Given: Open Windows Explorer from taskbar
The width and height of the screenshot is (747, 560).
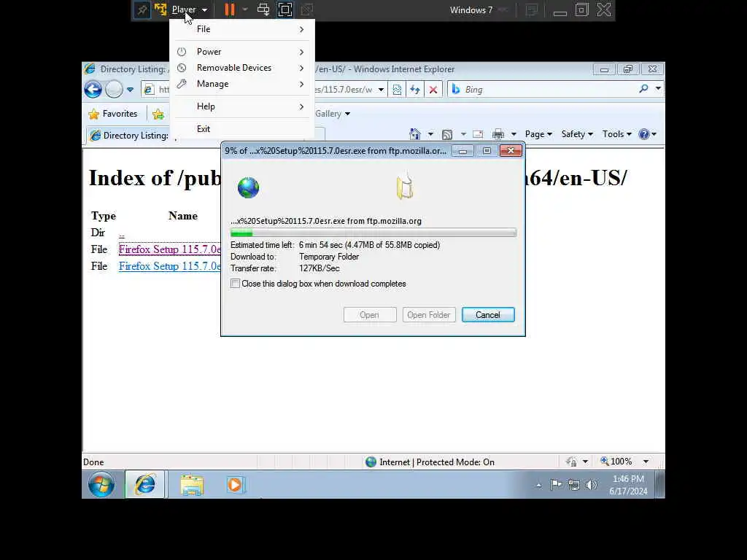Looking at the screenshot, I should pyautogui.click(x=192, y=485).
